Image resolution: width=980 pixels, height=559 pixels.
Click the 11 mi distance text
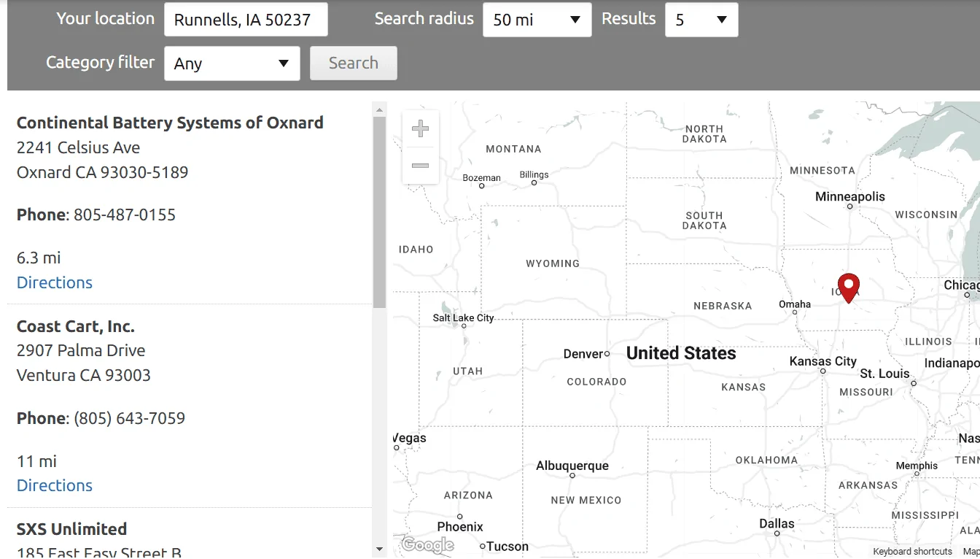36,461
